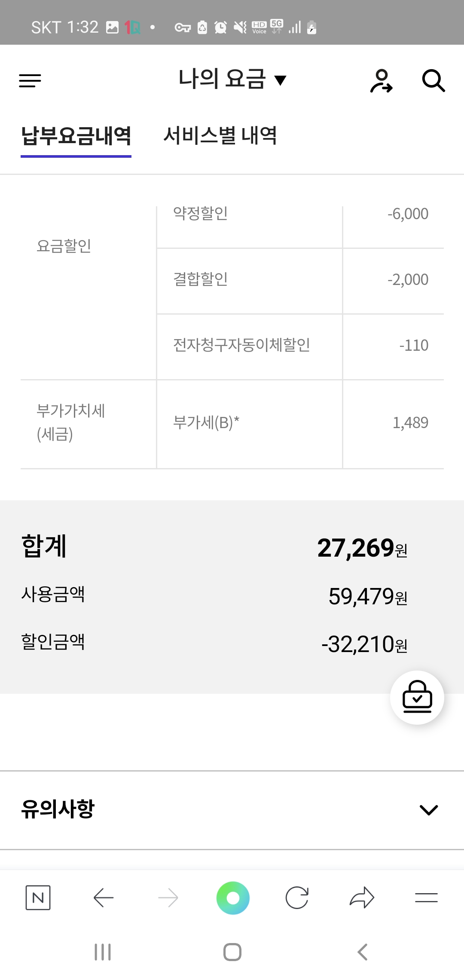Reload the page with refresh icon

tap(297, 897)
